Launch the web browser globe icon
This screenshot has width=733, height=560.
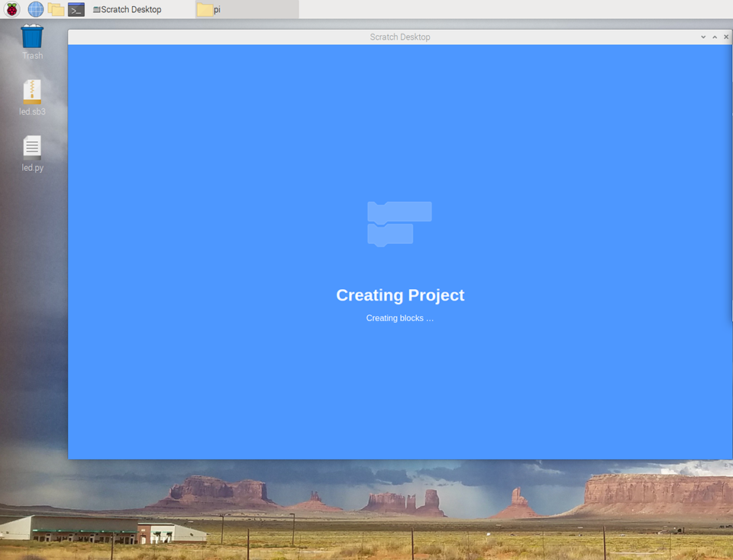pyautogui.click(x=36, y=9)
